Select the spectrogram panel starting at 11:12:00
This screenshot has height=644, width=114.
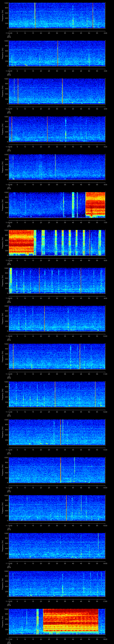coord(57,432)
